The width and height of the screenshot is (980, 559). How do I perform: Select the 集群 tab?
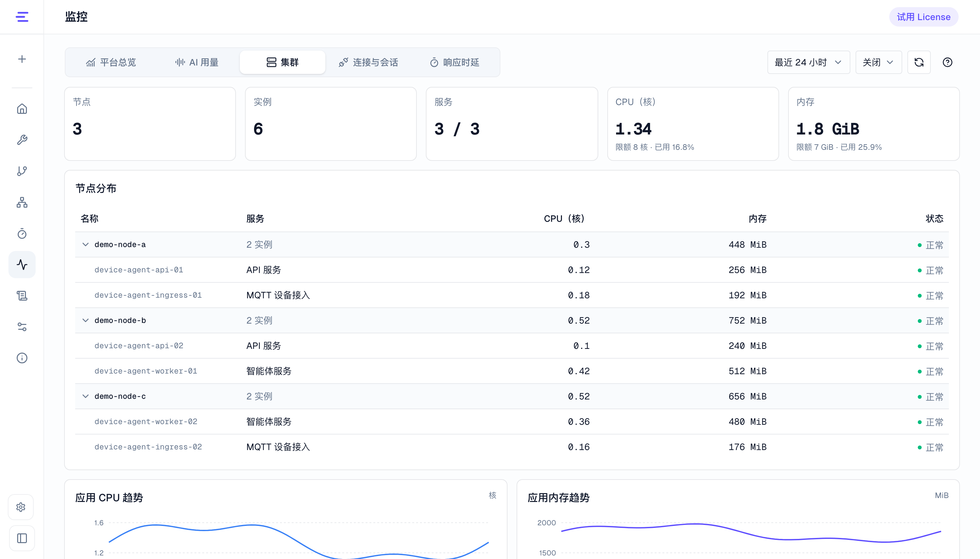pos(282,62)
